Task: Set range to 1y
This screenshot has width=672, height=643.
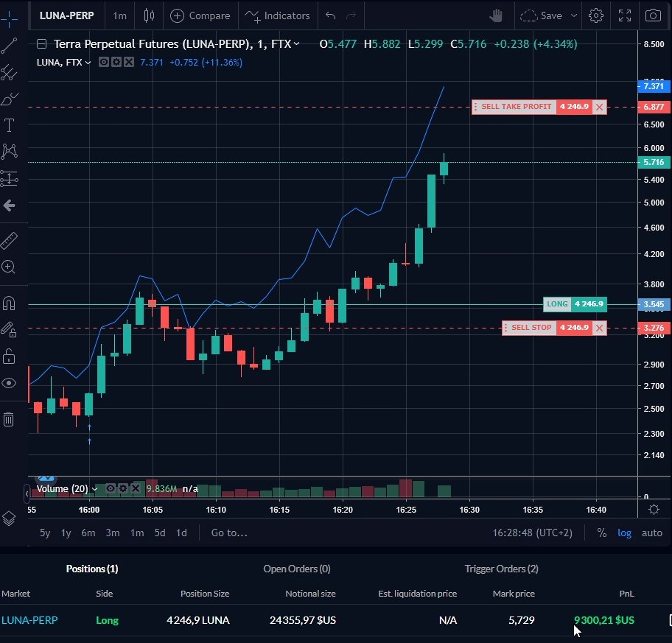Action: pyautogui.click(x=66, y=533)
